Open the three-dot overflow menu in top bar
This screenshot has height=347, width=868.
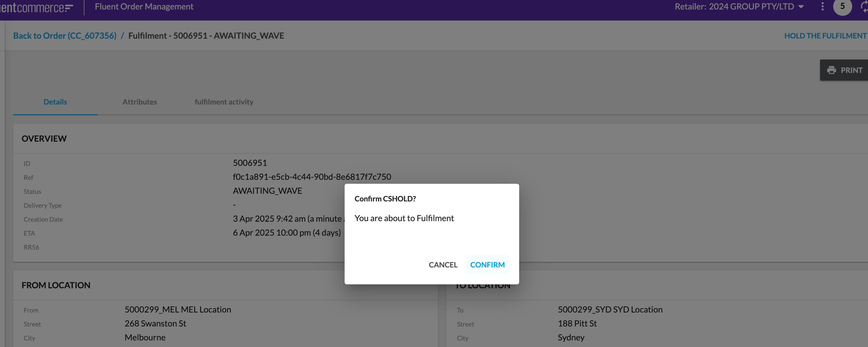pyautogui.click(x=822, y=6)
